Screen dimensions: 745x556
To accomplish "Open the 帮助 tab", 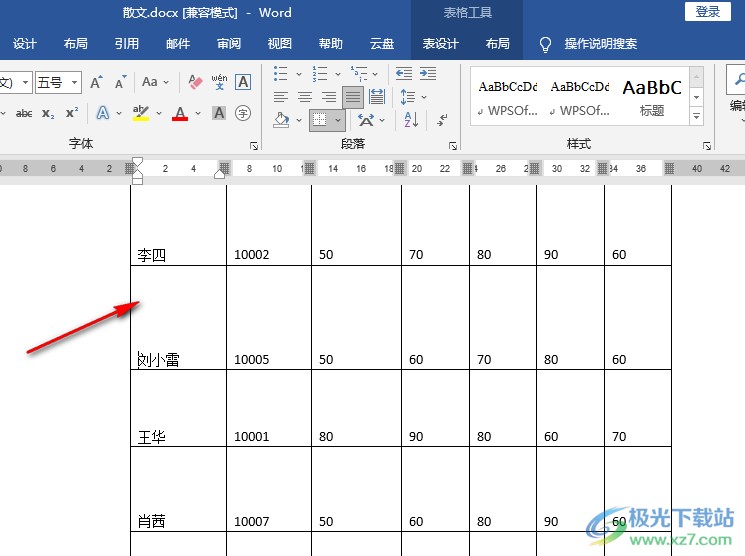I will tap(330, 44).
